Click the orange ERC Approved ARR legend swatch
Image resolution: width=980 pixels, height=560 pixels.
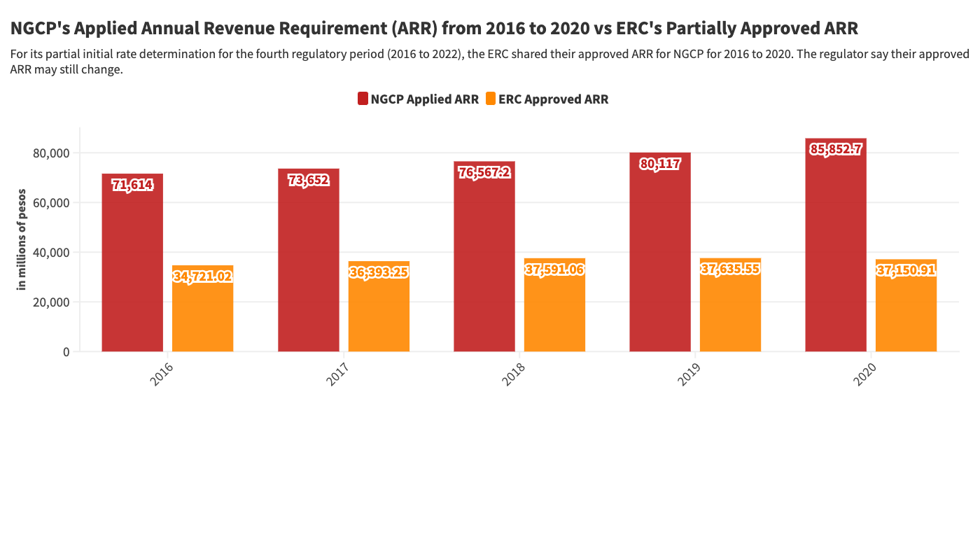[x=491, y=99]
